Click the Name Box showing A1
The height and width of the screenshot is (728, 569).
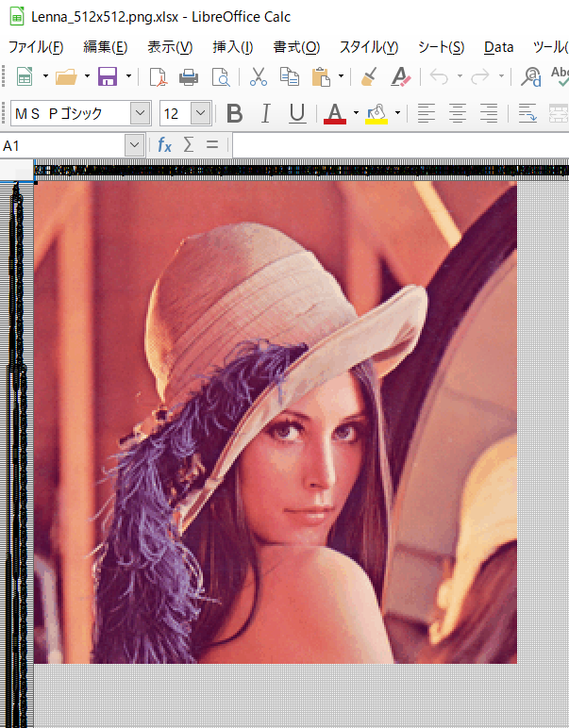click(62, 146)
